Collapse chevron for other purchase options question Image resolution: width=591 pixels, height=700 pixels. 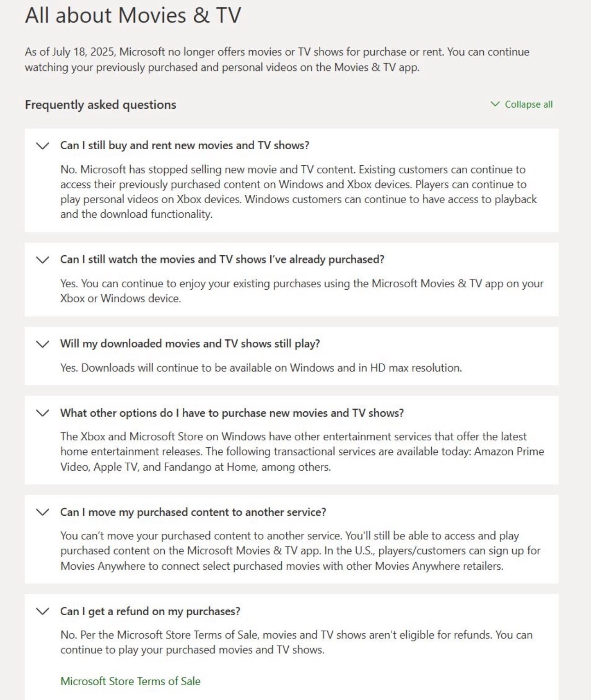(42, 413)
